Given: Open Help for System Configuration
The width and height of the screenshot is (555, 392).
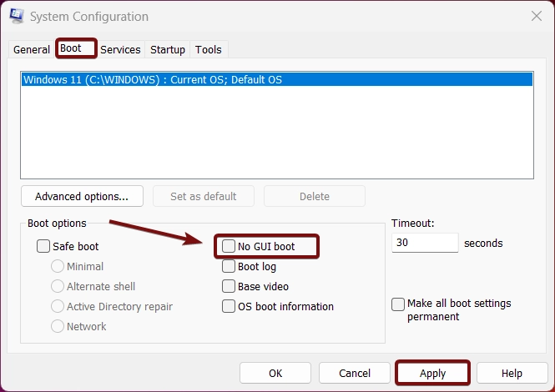Looking at the screenshot, I should (512, 374).
